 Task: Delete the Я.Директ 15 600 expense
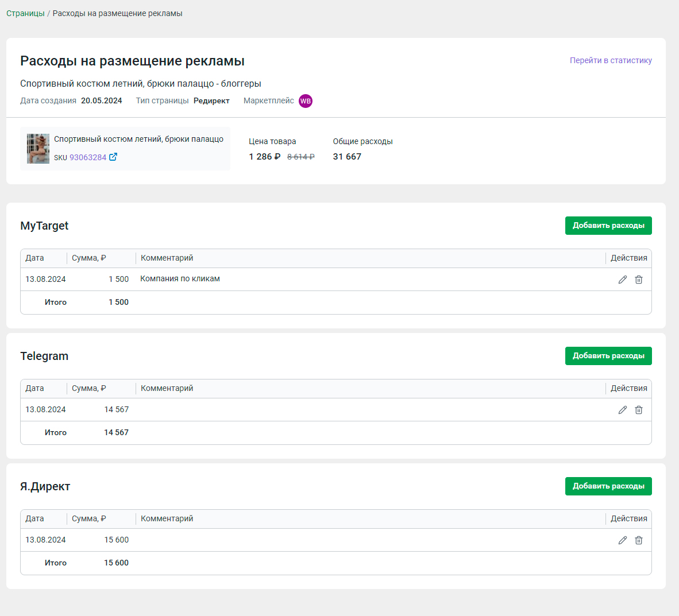pos(639,540)
